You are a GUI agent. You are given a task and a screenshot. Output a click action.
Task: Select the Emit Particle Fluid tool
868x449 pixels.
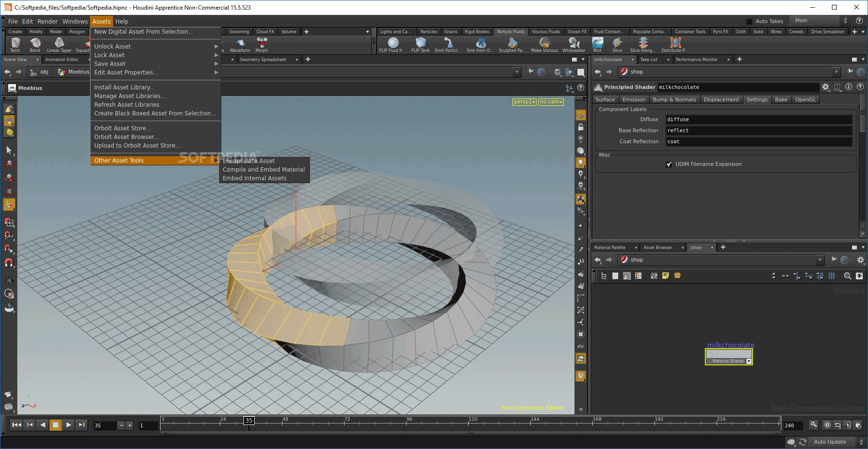[x=448, y=45]
